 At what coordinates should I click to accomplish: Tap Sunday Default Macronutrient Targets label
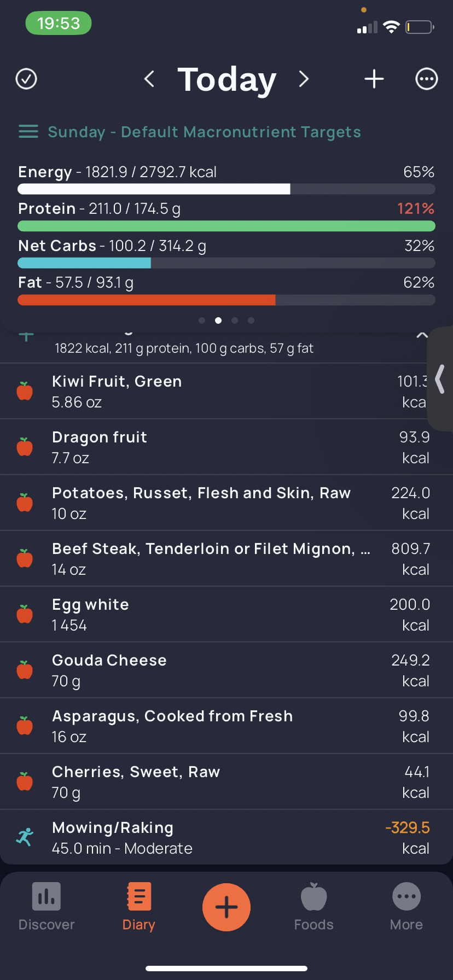coord(205,132)
